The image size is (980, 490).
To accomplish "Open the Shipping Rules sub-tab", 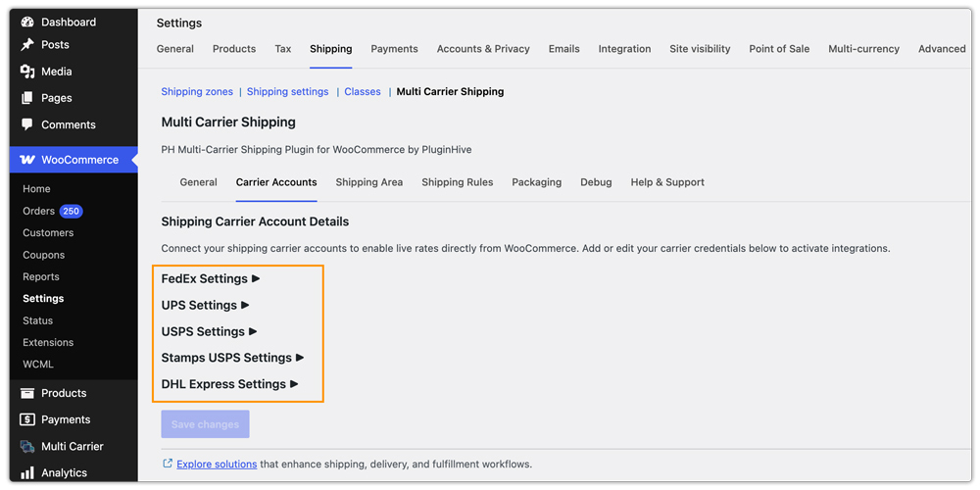I will 458,182.
